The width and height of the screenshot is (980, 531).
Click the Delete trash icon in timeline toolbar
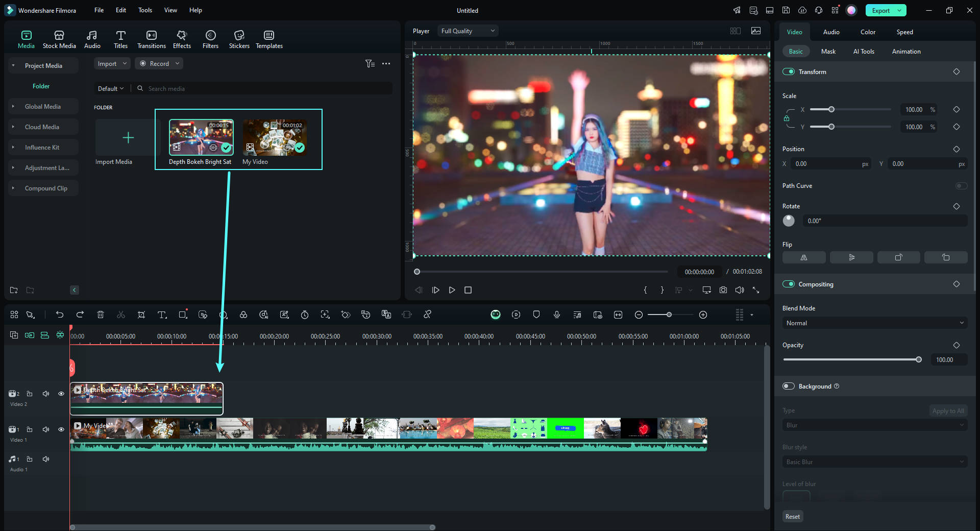point(101,315)
